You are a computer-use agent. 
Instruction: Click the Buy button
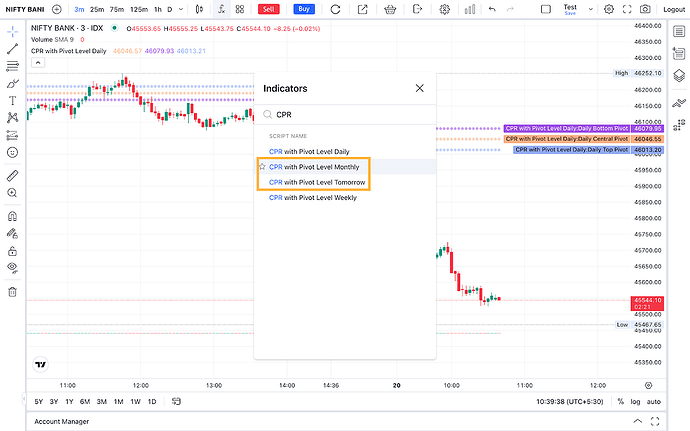pyautogui.click(x=304, y=9)
